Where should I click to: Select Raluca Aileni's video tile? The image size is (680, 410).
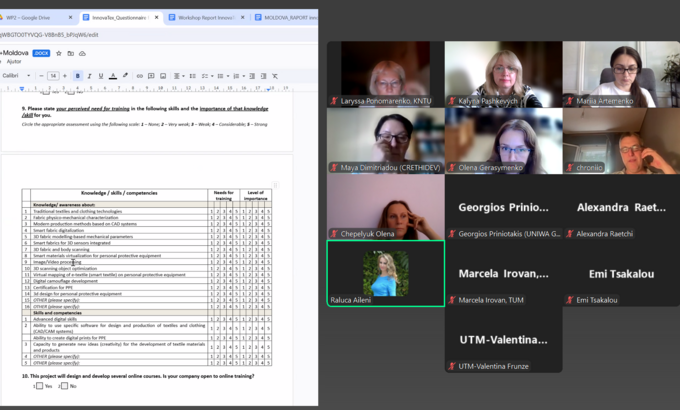[x=385, y=273]
